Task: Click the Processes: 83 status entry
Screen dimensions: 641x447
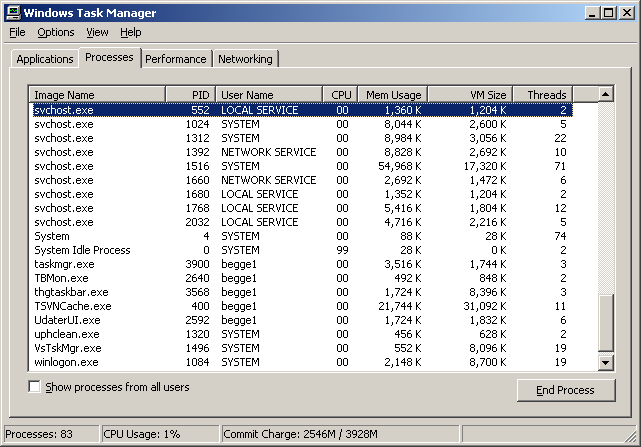Action: click(51, 434)
